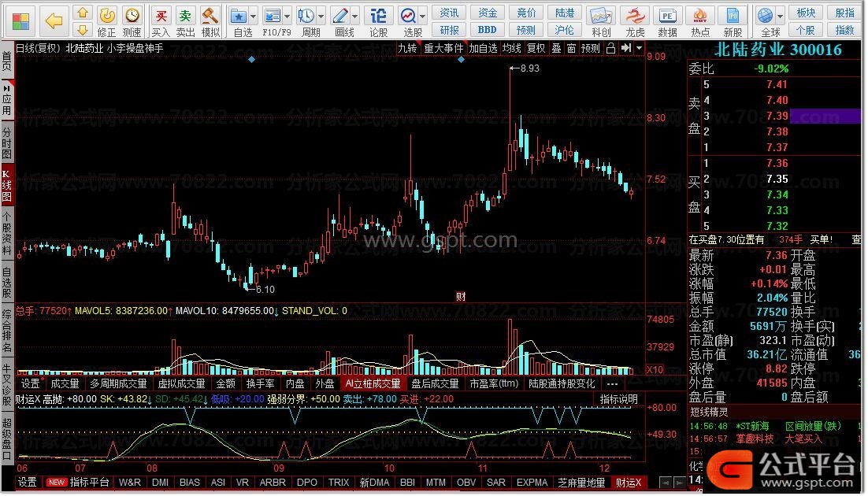Click the 沪伦 button in toolbar
Screen dimensions: 868x496
pos(564,30)
